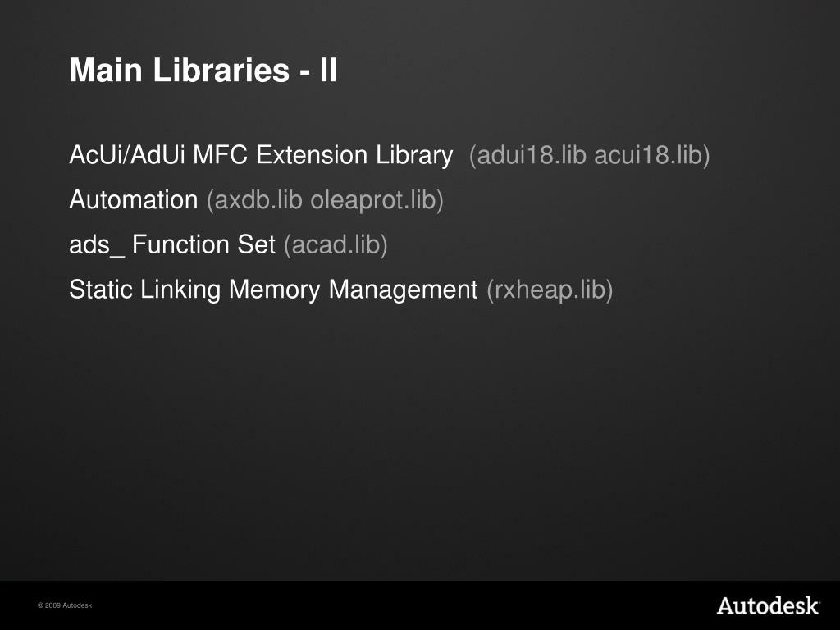
Task: Select the AcUi/AdUi MFC Extension Library text
Action: [x=261, y=155]
